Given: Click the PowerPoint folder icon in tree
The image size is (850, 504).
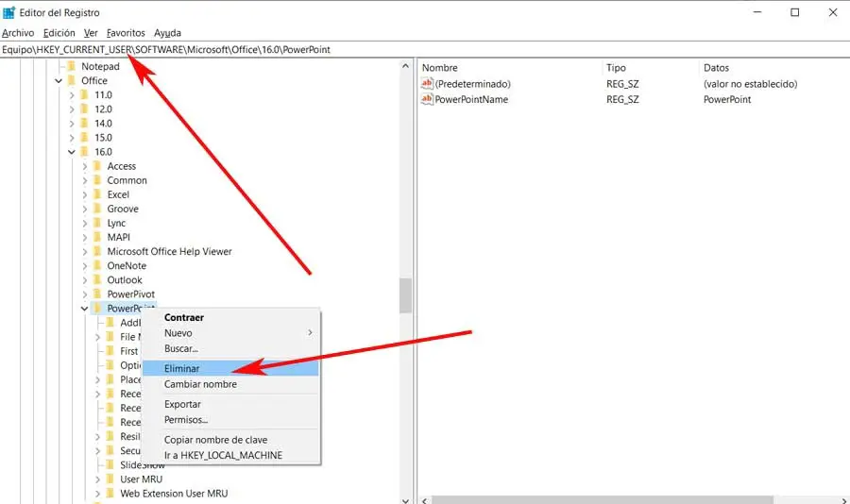Looking at the screenshot, I should pos(97,309).
